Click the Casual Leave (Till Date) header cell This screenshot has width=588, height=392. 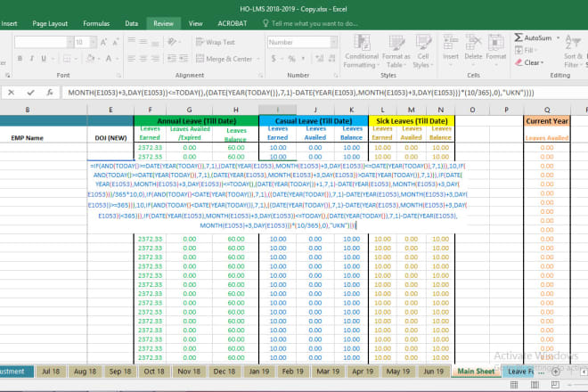[x=314, y=121]
